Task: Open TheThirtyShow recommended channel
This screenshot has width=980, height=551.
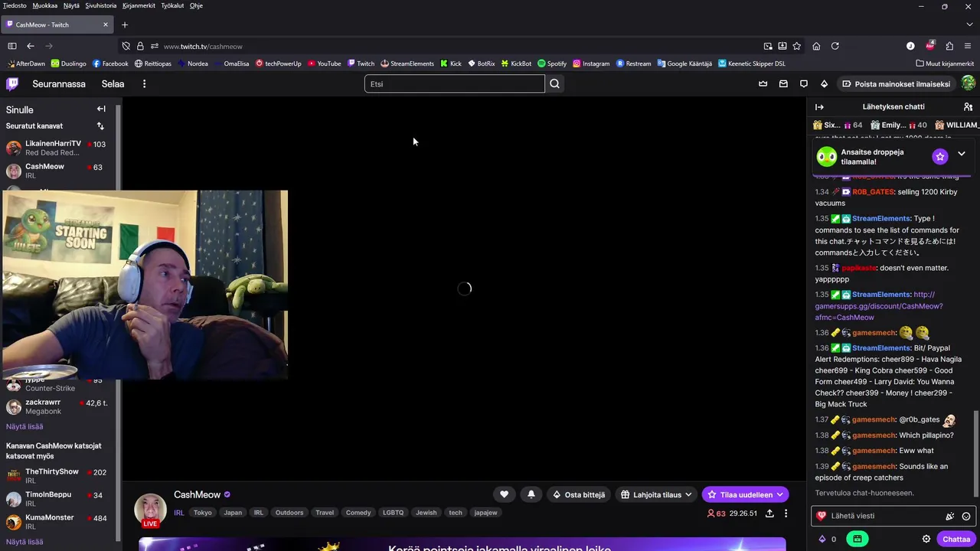Action: tap(57, 476)
